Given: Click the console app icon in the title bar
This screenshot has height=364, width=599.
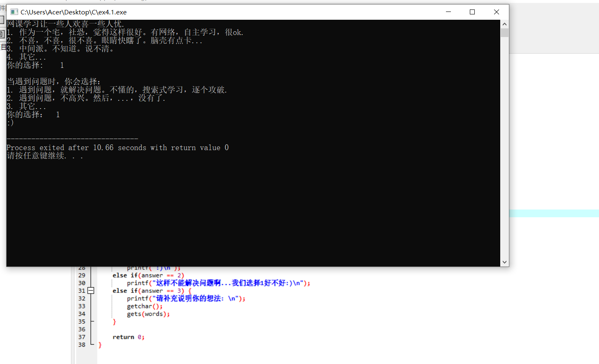Looking at the screenshot, I should tap(14, 12).
